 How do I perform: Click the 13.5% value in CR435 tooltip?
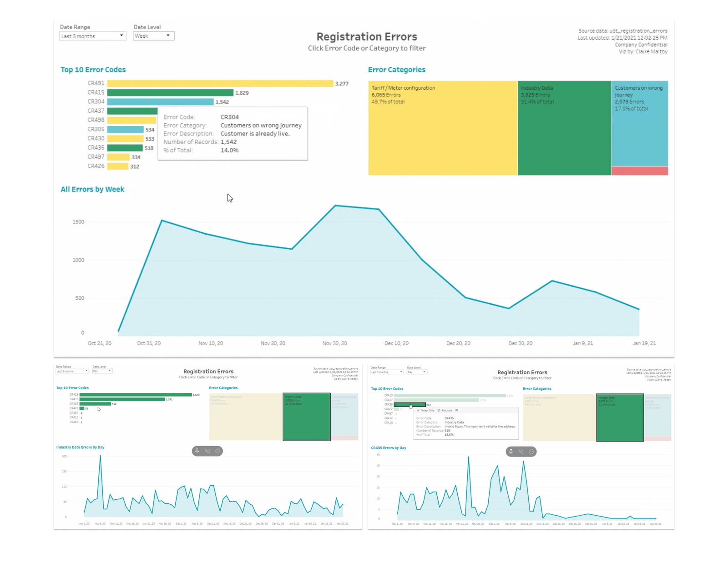click(x=449, y=435)
